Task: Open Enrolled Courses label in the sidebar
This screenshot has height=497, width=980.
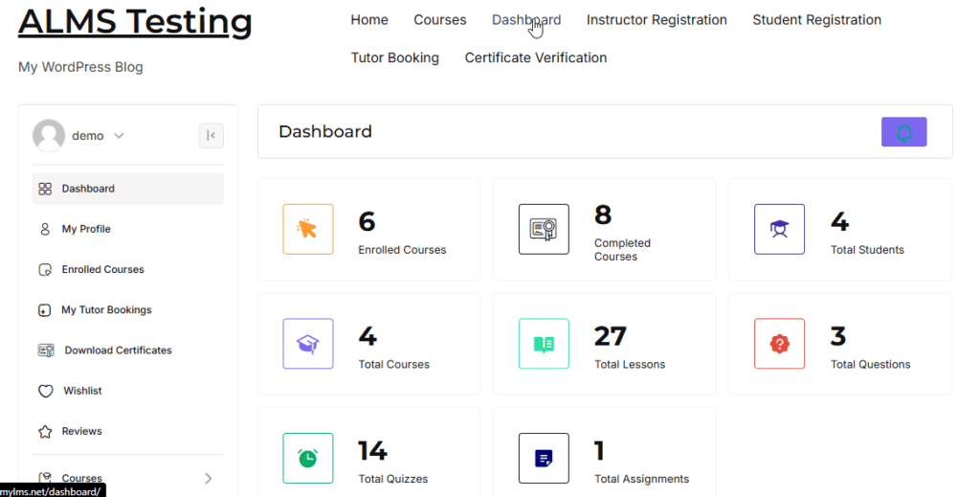Action: [x=103, y=269]
